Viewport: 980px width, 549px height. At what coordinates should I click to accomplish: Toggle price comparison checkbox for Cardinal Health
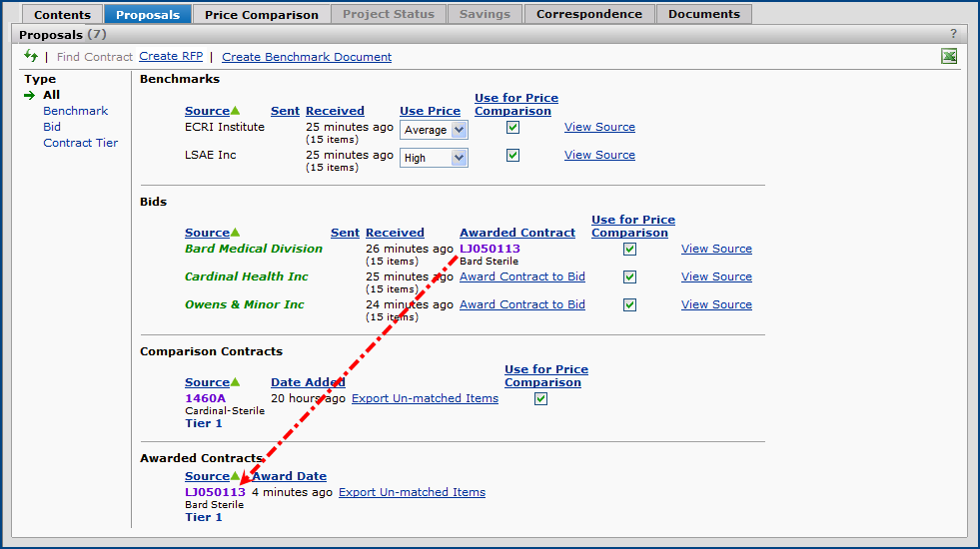pos(629,277)
